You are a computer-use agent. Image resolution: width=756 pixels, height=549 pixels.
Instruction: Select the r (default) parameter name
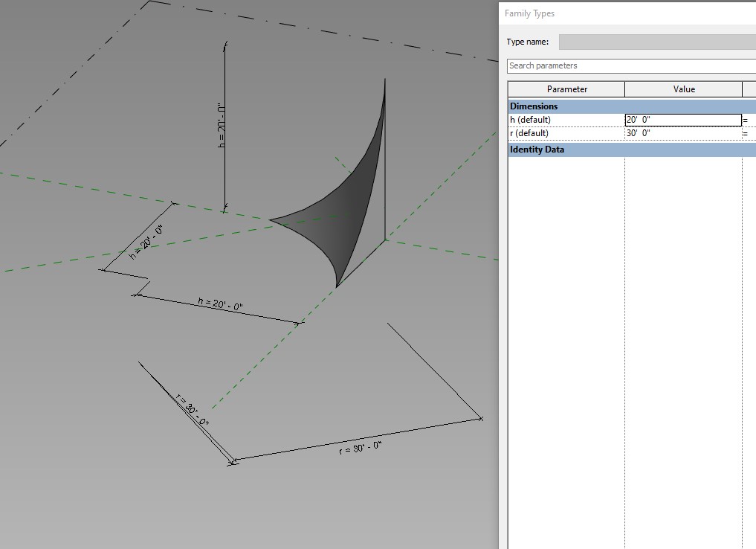(x=529, y=133)
